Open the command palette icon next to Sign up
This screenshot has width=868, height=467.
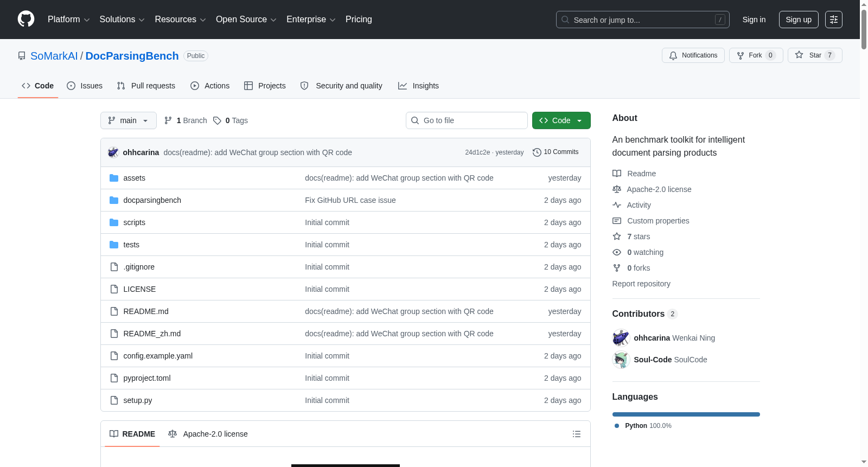[x=834, y=20]
